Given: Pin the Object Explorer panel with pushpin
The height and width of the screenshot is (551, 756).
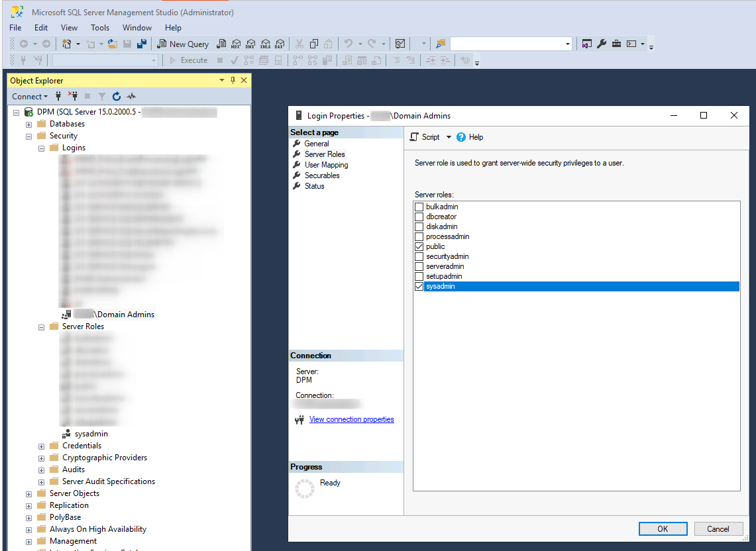Looking at the screenshot, I should (233, 81).
